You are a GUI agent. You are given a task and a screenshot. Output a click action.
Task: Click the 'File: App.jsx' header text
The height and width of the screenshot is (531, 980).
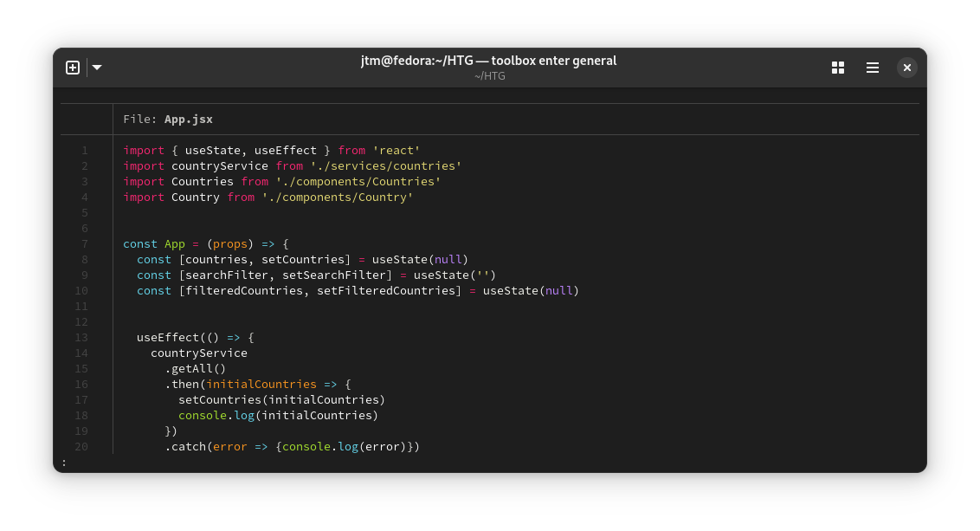(x=168, y=119)
